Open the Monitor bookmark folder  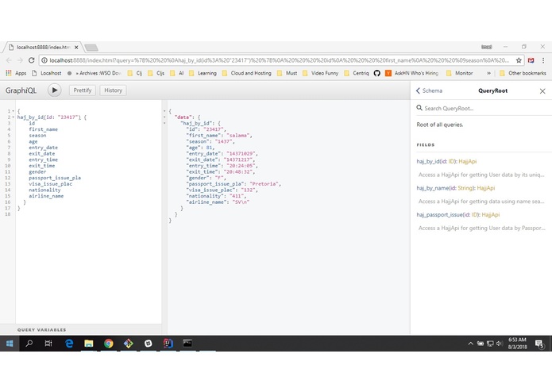[459, 73]
